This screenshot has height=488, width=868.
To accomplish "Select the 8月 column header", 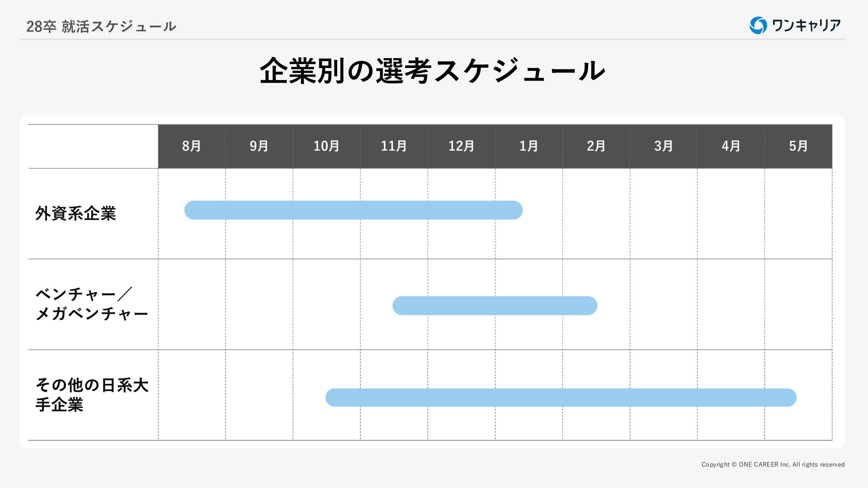I will tap(192, 146).
